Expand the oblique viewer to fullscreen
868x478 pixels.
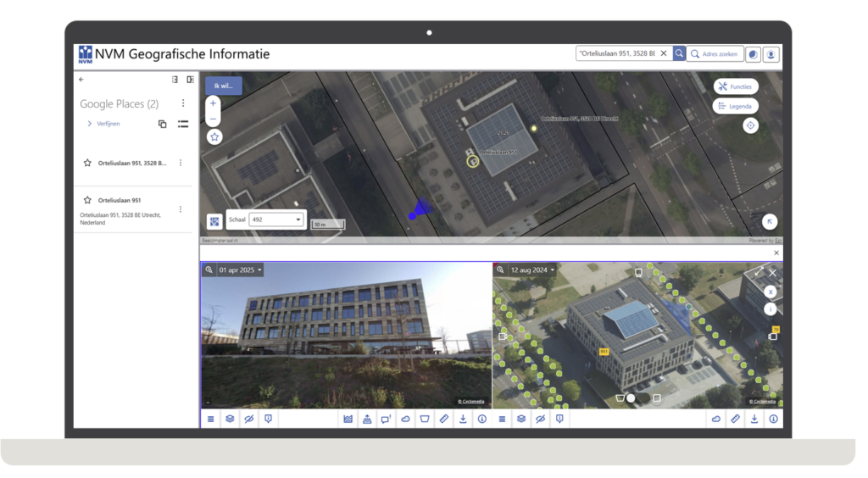[759, 272]
